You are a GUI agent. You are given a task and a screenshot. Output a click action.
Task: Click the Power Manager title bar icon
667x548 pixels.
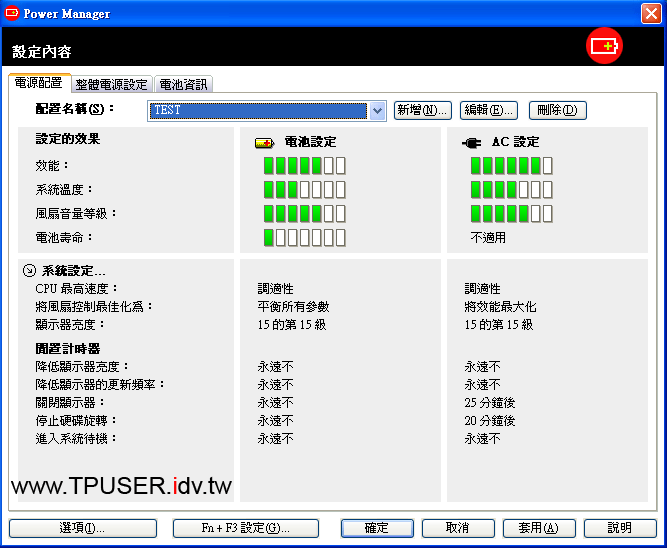click(13, 13)
